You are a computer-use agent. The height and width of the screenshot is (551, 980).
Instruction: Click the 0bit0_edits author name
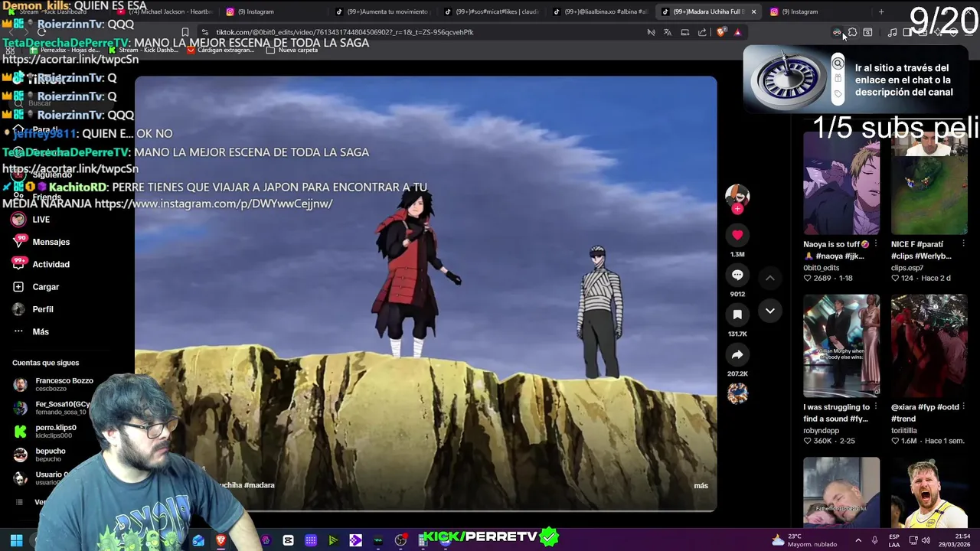tap(822, 268)
